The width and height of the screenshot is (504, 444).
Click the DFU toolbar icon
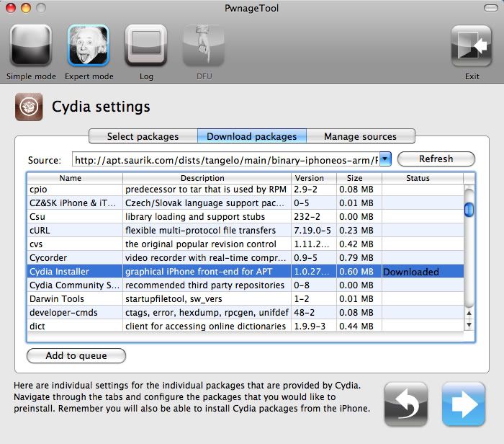204,45
